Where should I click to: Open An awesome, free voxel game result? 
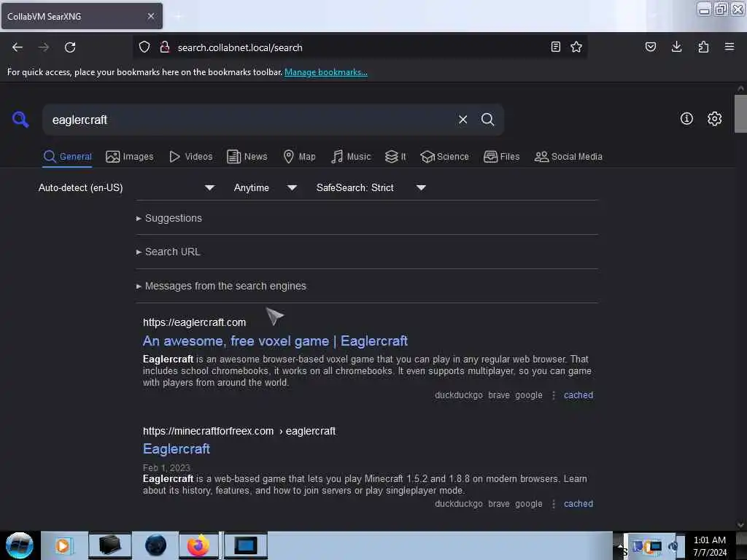click(275, 341)
